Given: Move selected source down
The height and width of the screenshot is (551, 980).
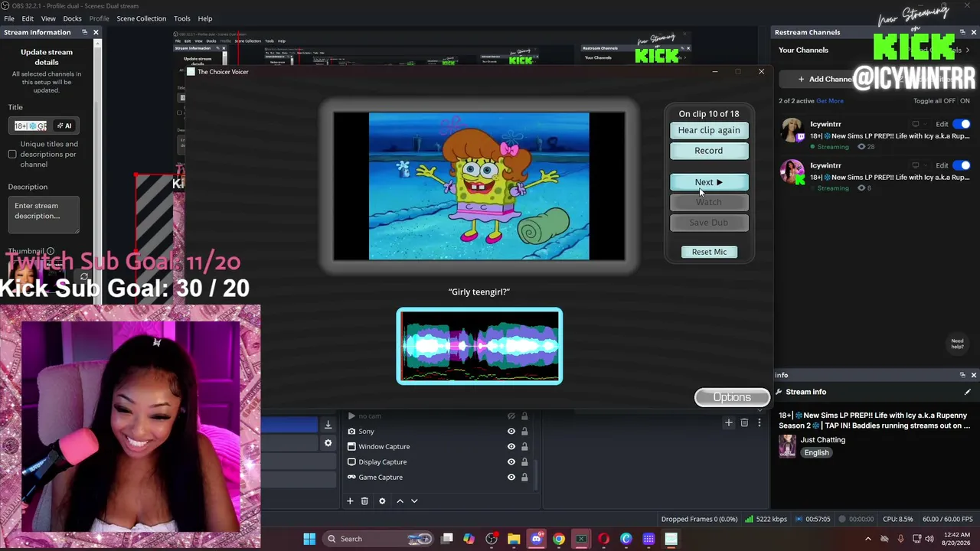Looking at the screenshot, I should click(414, 500).
